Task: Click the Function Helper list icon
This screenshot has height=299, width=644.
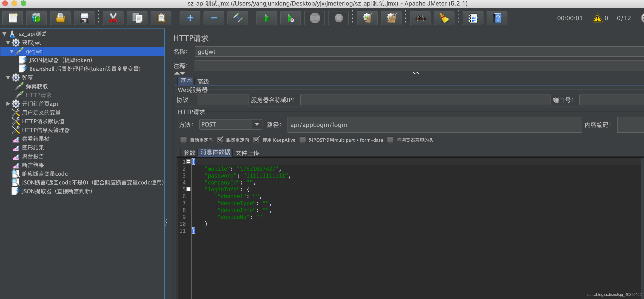Action: pyautogui.click(x=473, y=18)
